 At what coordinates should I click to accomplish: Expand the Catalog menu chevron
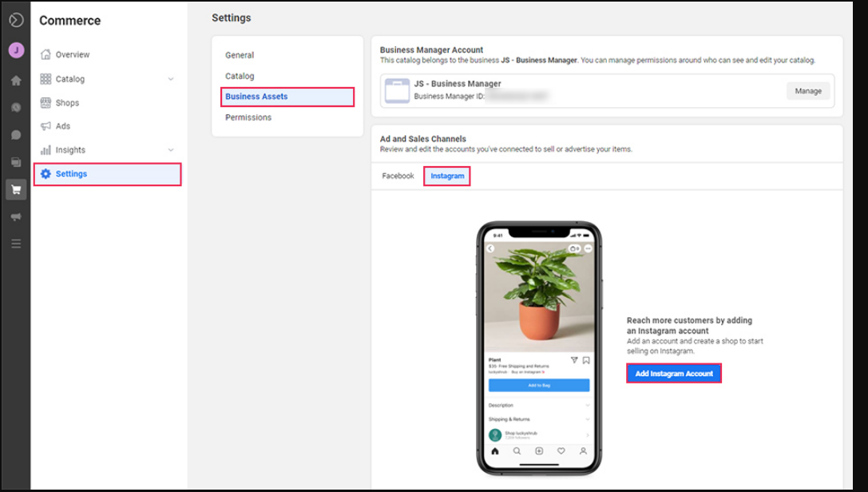[x=171, y=79]
